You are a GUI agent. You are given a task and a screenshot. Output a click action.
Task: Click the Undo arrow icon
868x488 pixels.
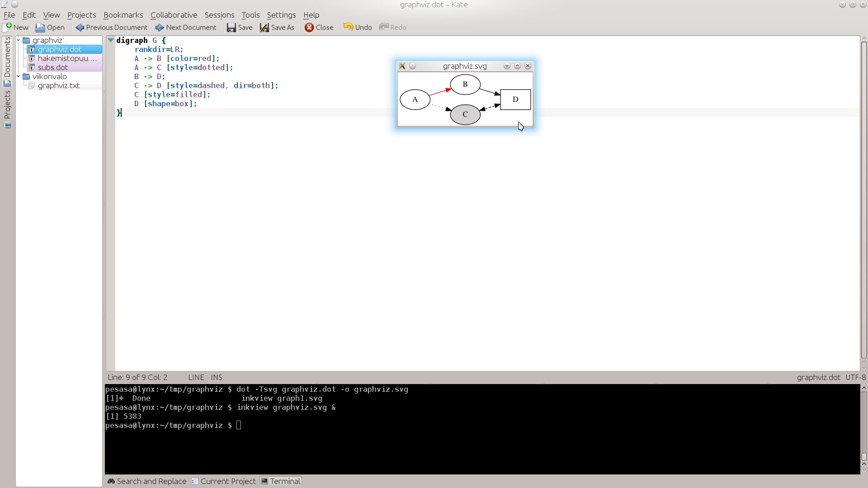348,27
